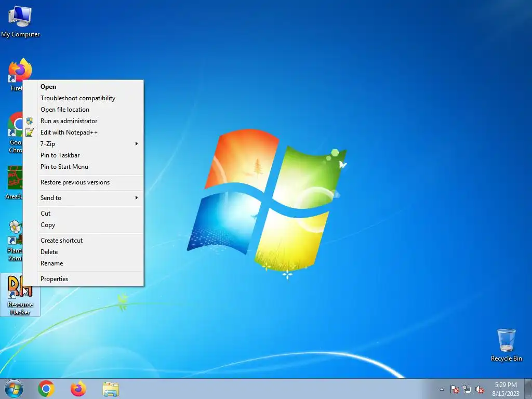This screenshot has width=532, height=399.
Task: Open Windows Explorer from the taskbar
Action: click(x=111, y=389)
